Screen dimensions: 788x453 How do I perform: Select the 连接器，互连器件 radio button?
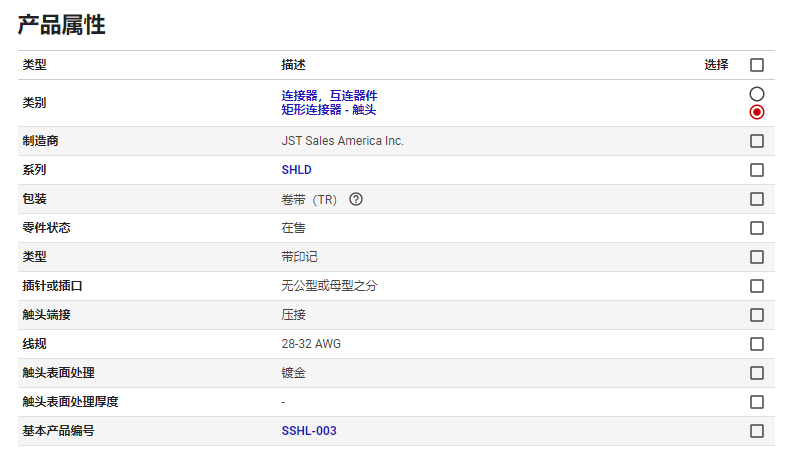757,93
